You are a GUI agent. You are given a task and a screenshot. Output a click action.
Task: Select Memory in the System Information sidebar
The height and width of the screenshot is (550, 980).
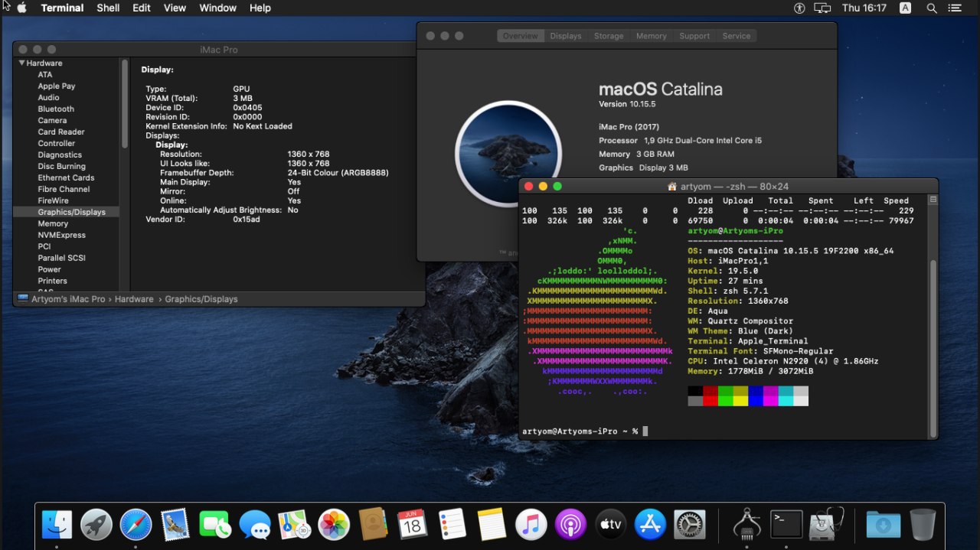53,223
